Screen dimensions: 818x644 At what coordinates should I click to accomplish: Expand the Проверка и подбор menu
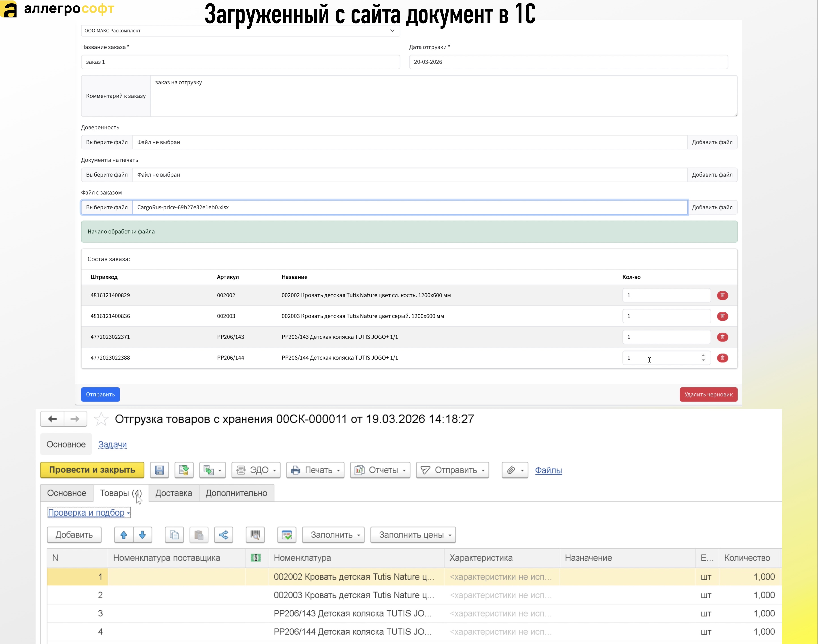coord(89,513)
